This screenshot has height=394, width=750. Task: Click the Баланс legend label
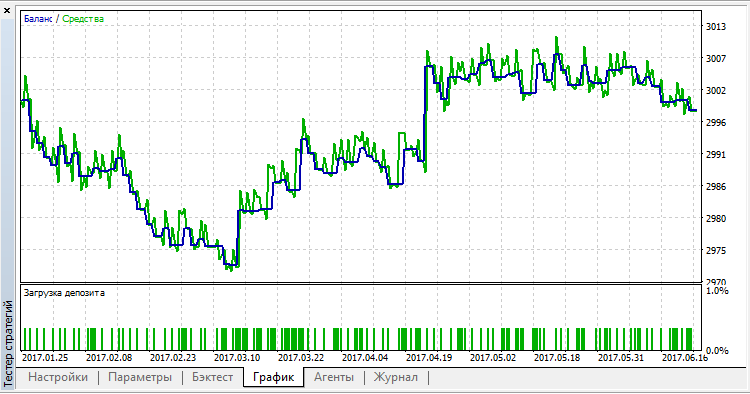pyautogui.click(x=38, y=19)
